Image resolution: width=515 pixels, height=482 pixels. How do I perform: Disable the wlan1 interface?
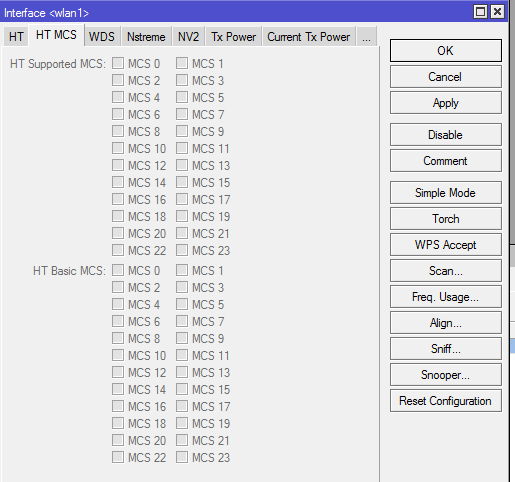coord(446,135)
